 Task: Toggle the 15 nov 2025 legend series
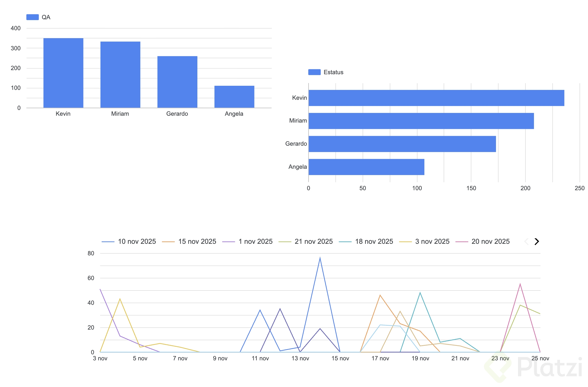[x=197, y=242]
